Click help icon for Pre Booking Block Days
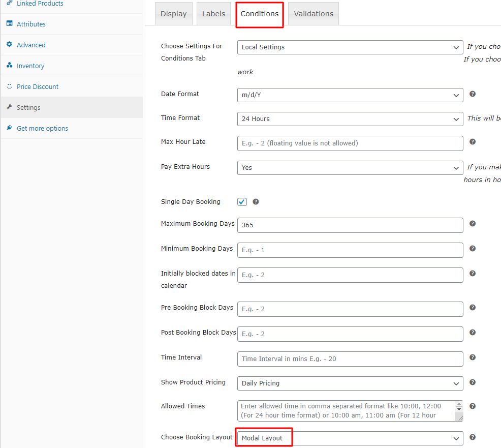 [x=473, y=308]
